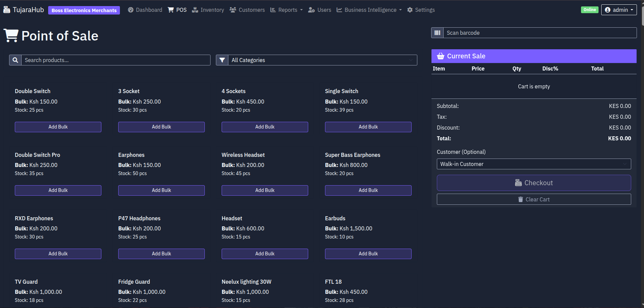Click the Settings gear icon in navbar
644x308 pixels.
410,10
